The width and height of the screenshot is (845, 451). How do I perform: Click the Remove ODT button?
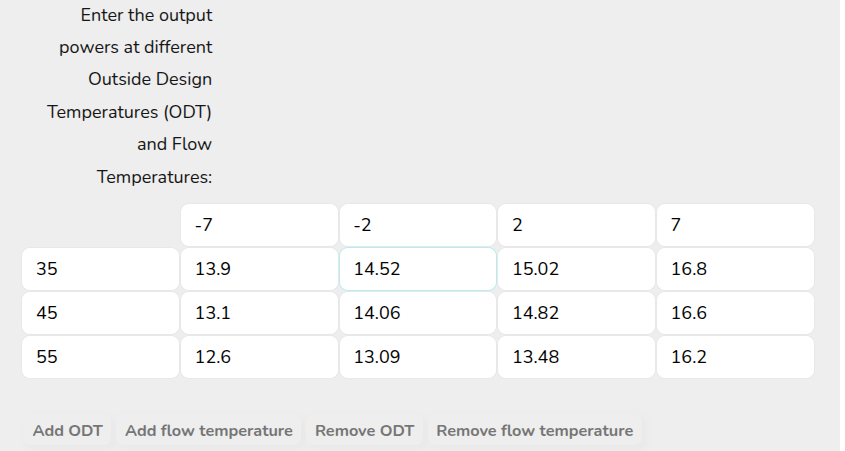coord(364,431)
